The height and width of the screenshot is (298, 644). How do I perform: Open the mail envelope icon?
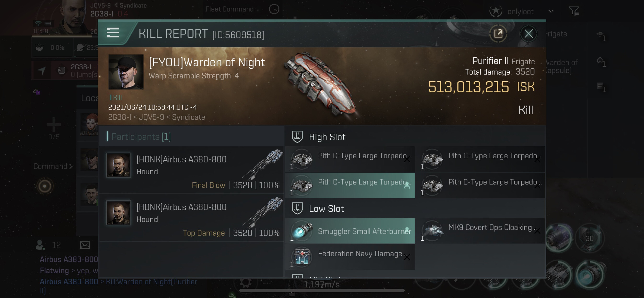click(85, 245)
